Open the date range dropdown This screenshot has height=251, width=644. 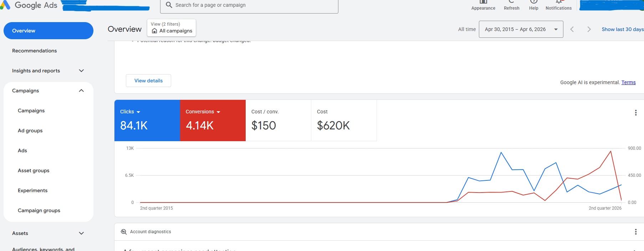521,29
